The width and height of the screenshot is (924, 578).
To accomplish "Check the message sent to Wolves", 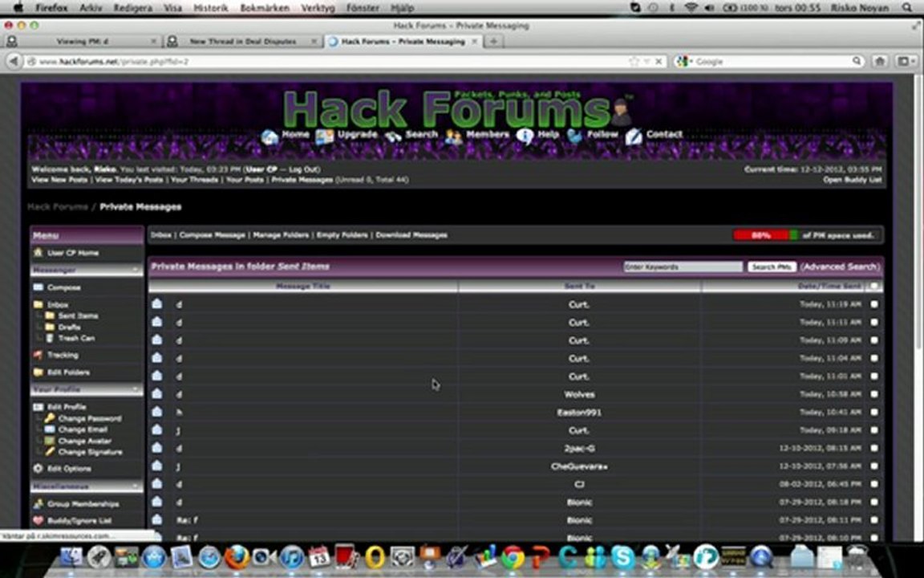I will pos(874,394).
